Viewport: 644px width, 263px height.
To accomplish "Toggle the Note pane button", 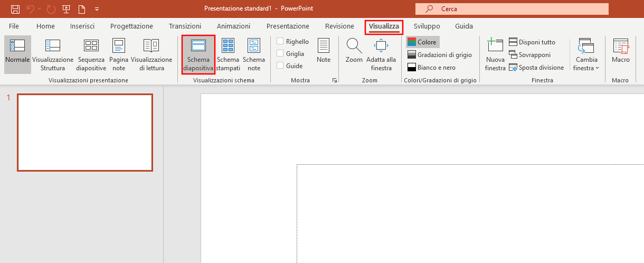I will (324, 51).
